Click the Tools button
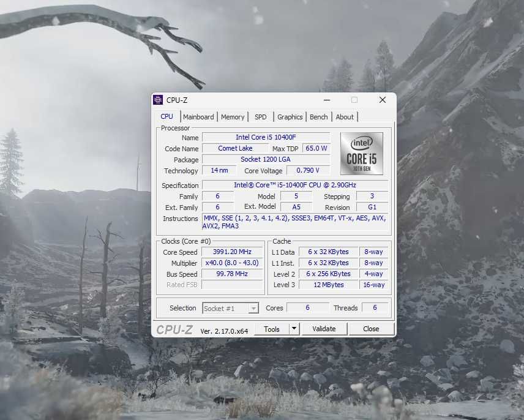The height and width of the screenshot is (420, 524). 272,329
